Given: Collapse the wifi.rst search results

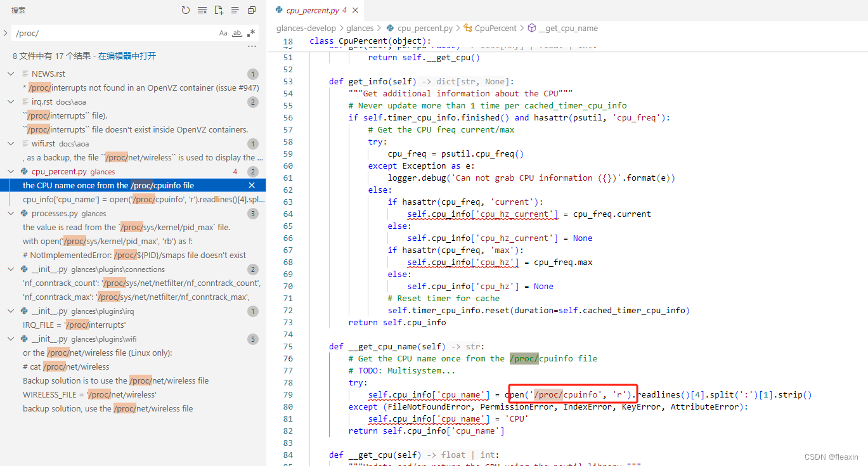Looking at the screenshot, I should tap(10, 142).
